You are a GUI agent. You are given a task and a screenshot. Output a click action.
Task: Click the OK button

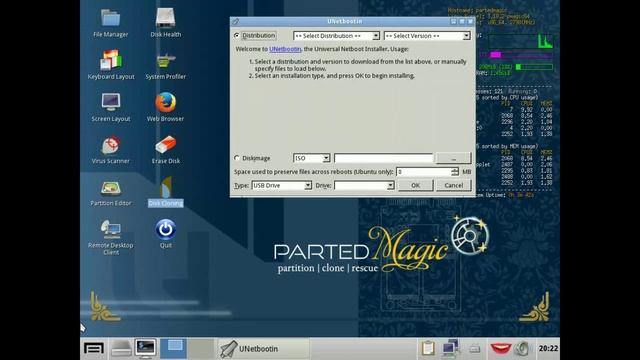(x=416, y=185)
